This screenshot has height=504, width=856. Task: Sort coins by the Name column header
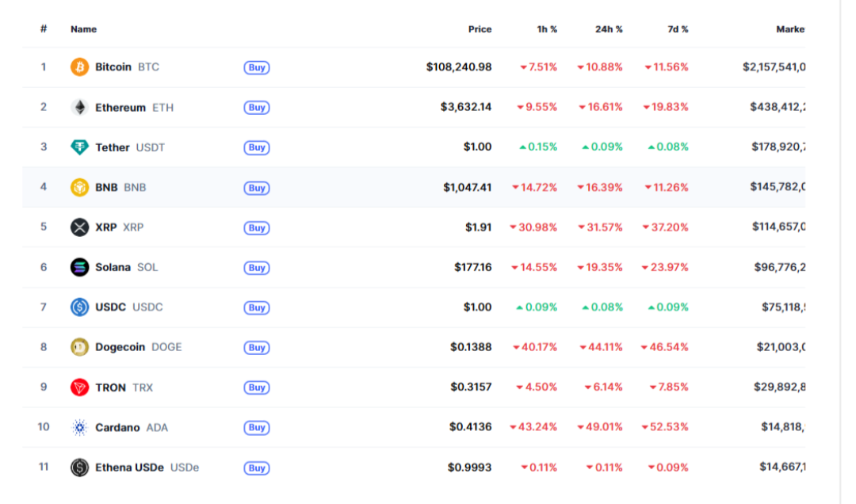click(83, 29)
